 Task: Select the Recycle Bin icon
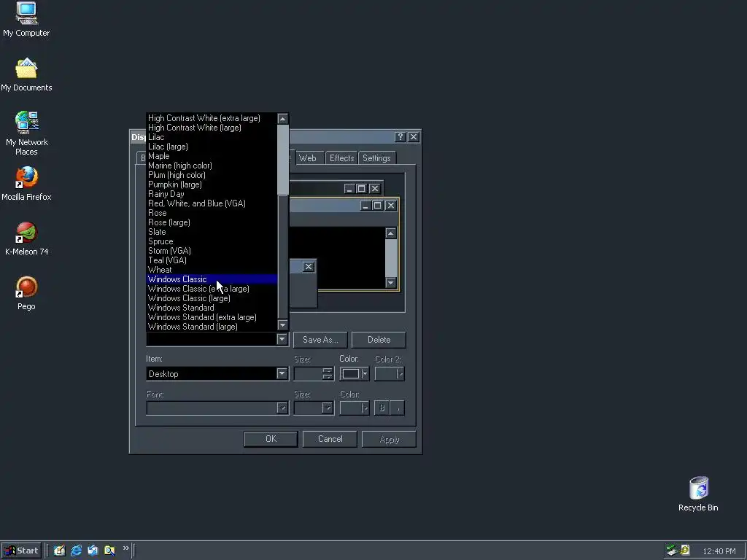698,494
